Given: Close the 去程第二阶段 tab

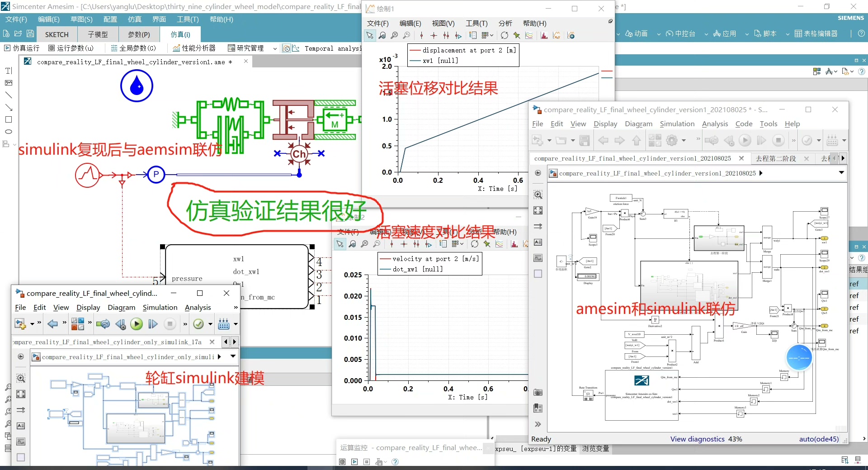Looking at the screenshot, I should point(807,158).
